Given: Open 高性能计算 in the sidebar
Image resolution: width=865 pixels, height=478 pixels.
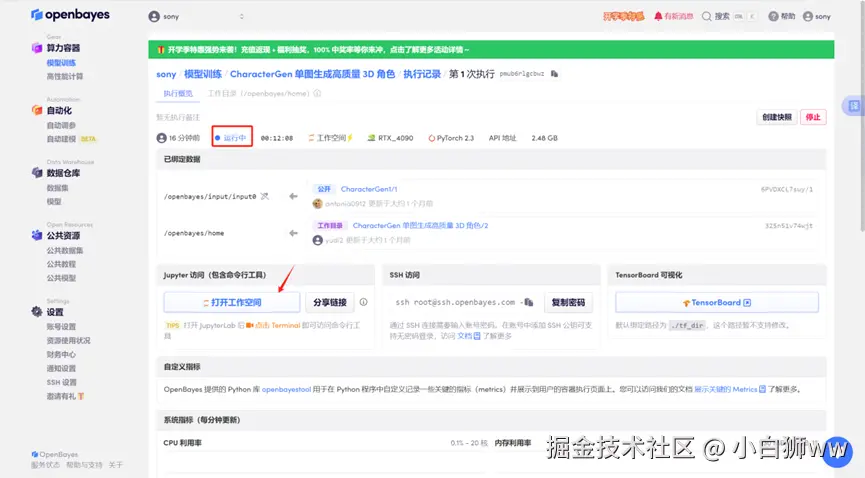Looking at the screenshot, I should click(65, 77).
